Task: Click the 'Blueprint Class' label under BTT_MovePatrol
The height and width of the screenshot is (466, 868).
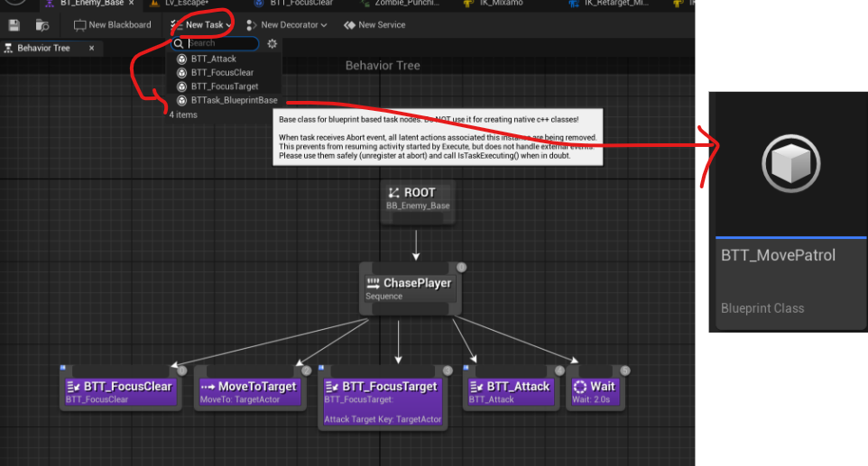Action: pos(762,308)
